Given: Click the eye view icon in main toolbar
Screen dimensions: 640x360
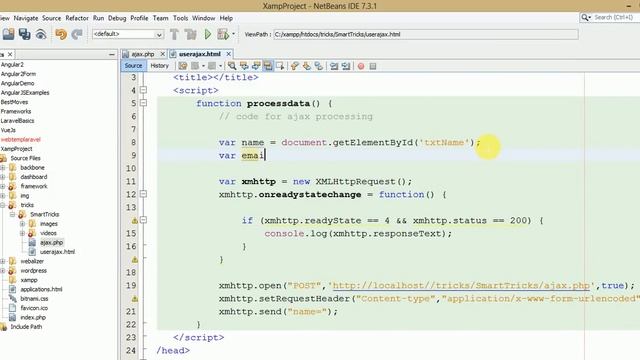Looking at the screenshot, I should coord(41,35).
